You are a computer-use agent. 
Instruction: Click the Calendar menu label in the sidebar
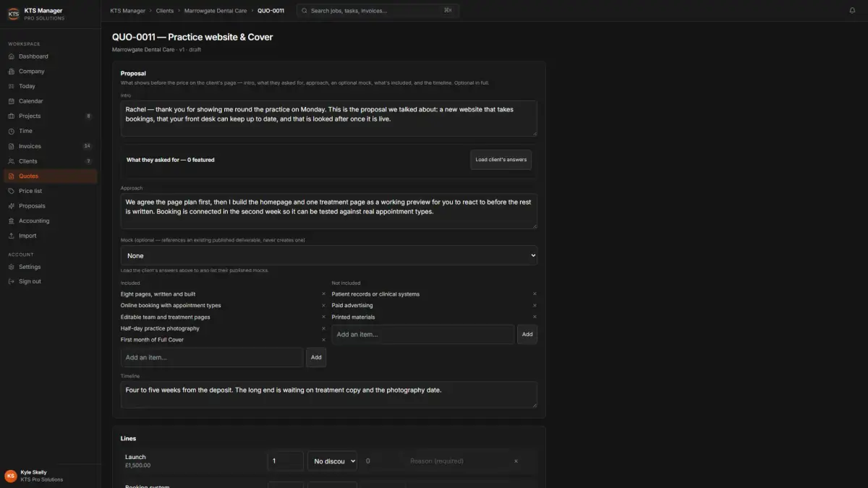click(x=31, y=101)
